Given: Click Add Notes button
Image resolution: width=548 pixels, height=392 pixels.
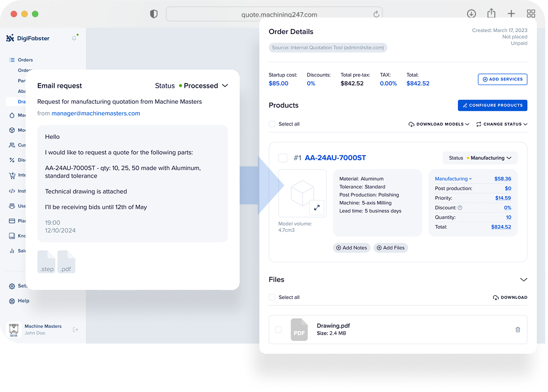Looking at the screenshot, I should point(351,248).
